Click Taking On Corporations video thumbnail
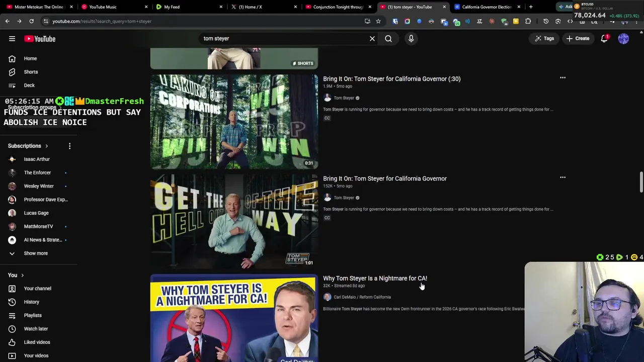Viewport: 644px width, 362px height. point(234,122)
